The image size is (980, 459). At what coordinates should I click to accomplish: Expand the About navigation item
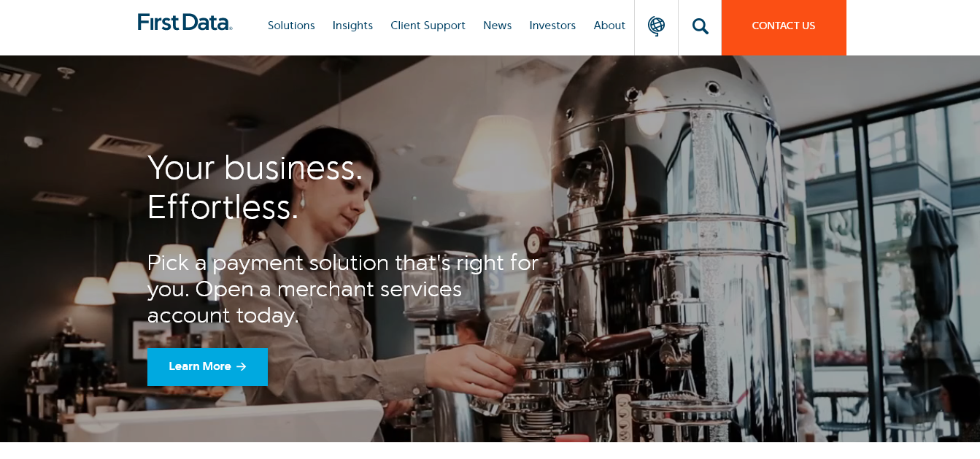[609, 26]
